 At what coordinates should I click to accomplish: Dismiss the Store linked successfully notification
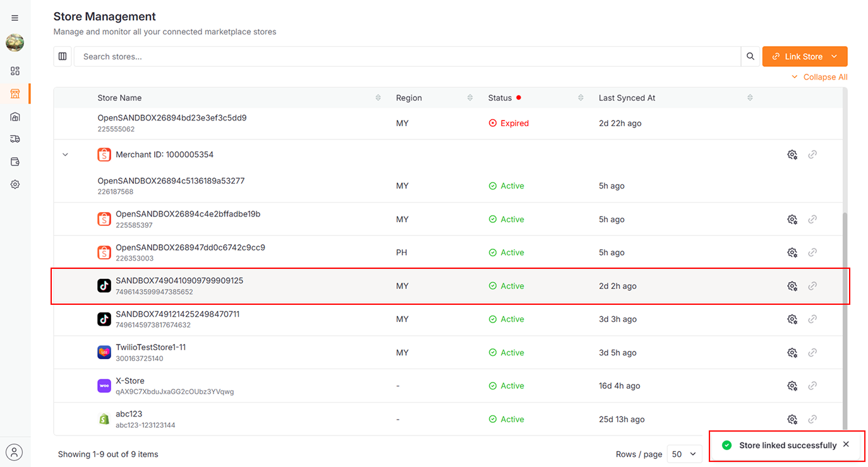(846, 444)
